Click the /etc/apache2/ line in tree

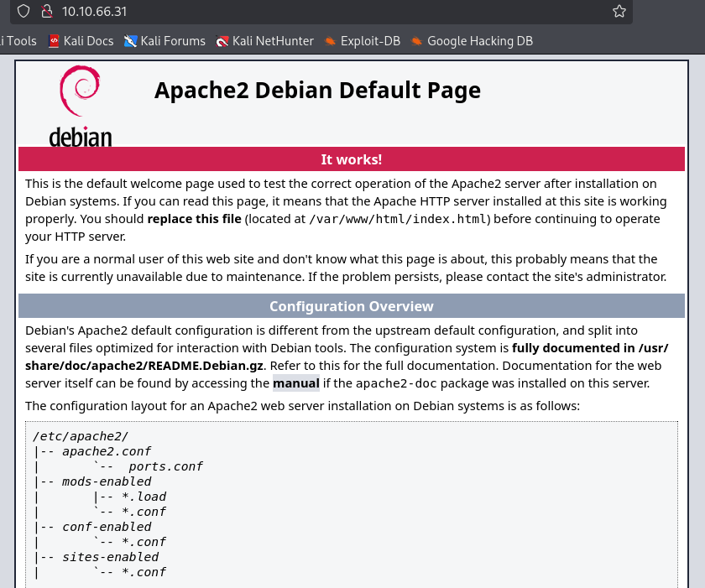coord(81,436)
